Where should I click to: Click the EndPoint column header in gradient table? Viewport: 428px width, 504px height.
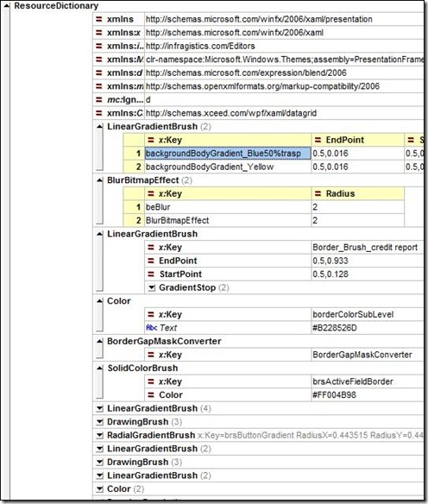(357, 140)
